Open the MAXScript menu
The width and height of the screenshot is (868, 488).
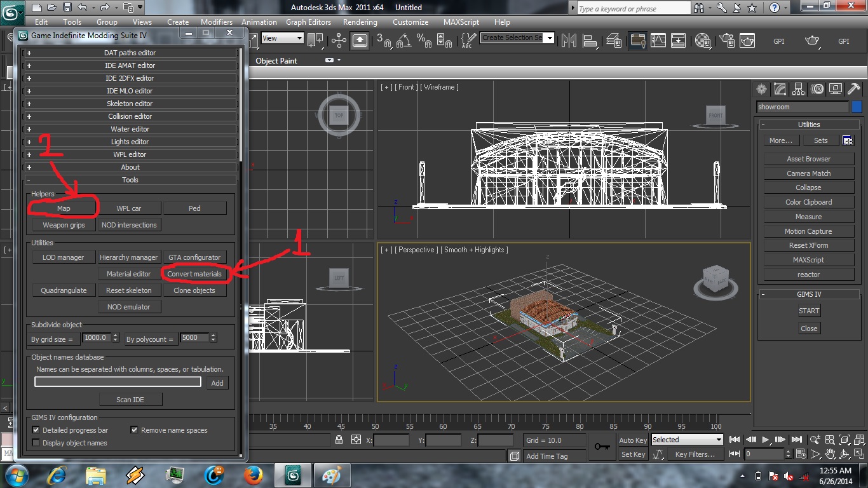tap(461, 22)
